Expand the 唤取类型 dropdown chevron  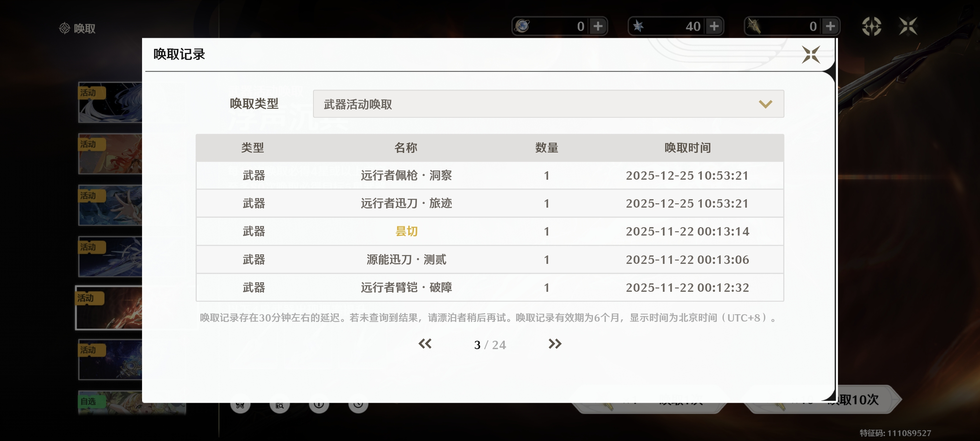[x=765, y=104]
